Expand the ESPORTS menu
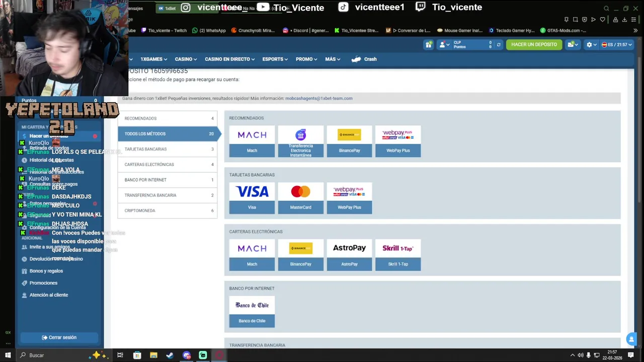 [x=275, y=59]
